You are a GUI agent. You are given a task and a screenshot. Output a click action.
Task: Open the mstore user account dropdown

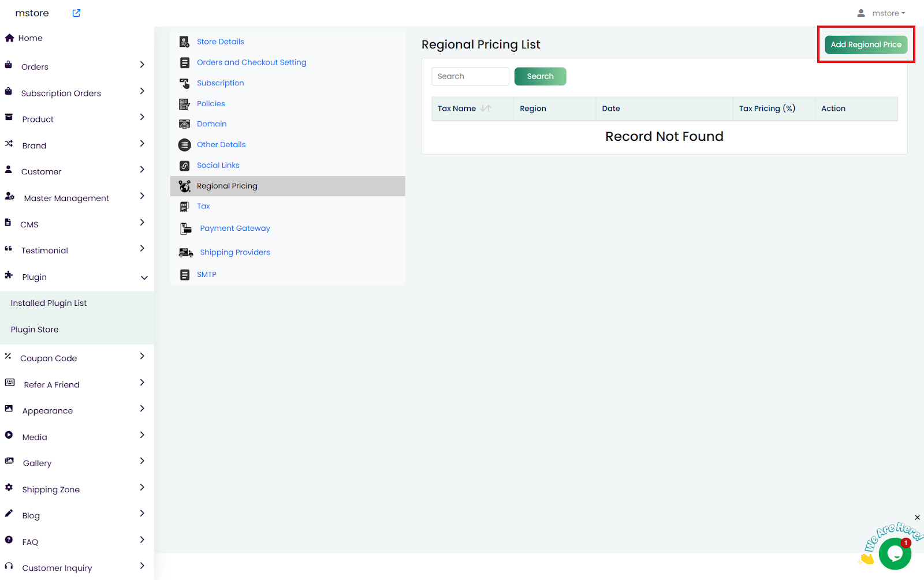click(881, 13)
